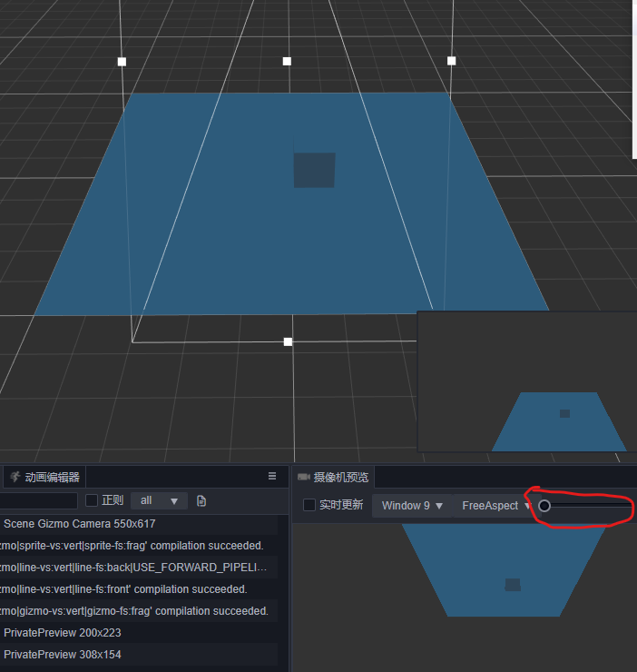The image size is (637, 672).
Task: Click the 动画编辑器 animation tab icon
Action: pos(15,477)
